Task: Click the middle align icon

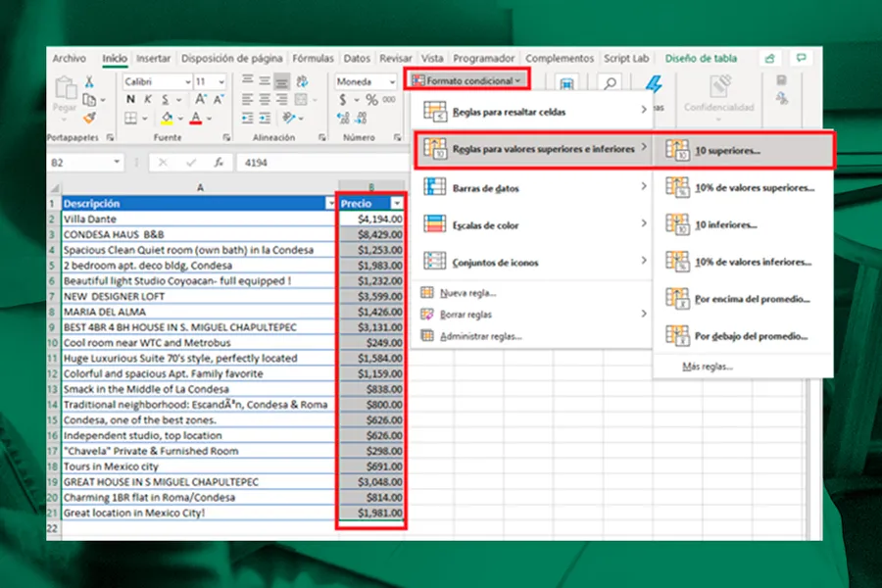Action: point(265,81)
